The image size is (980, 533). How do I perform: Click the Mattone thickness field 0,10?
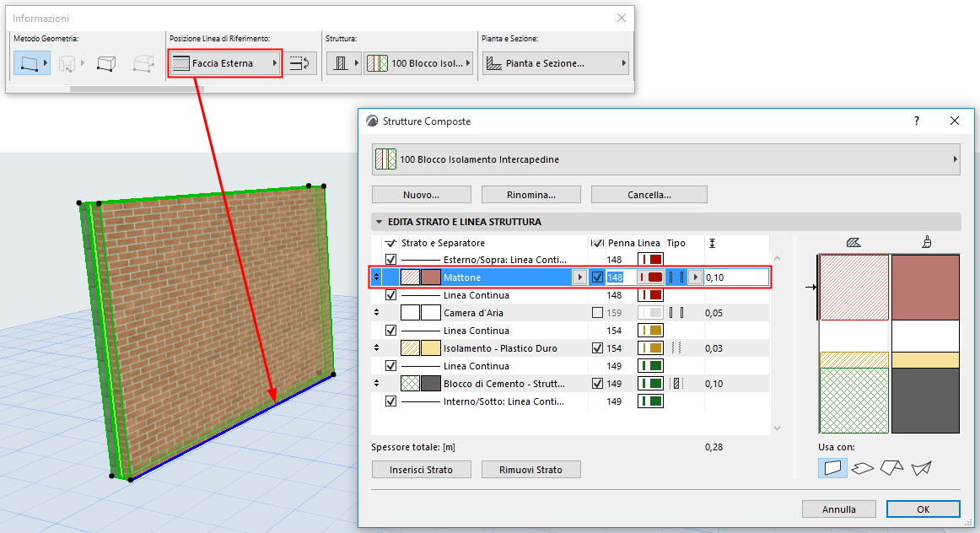pos(736,277)
